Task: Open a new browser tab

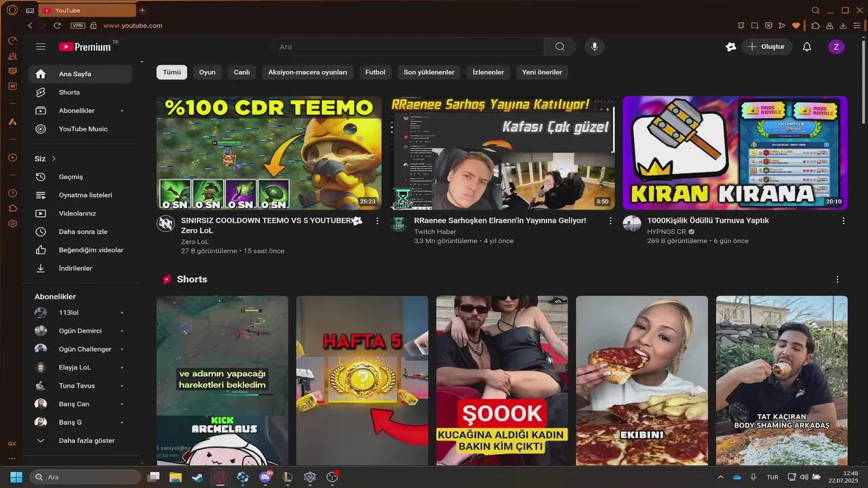Action: point(142,10)
